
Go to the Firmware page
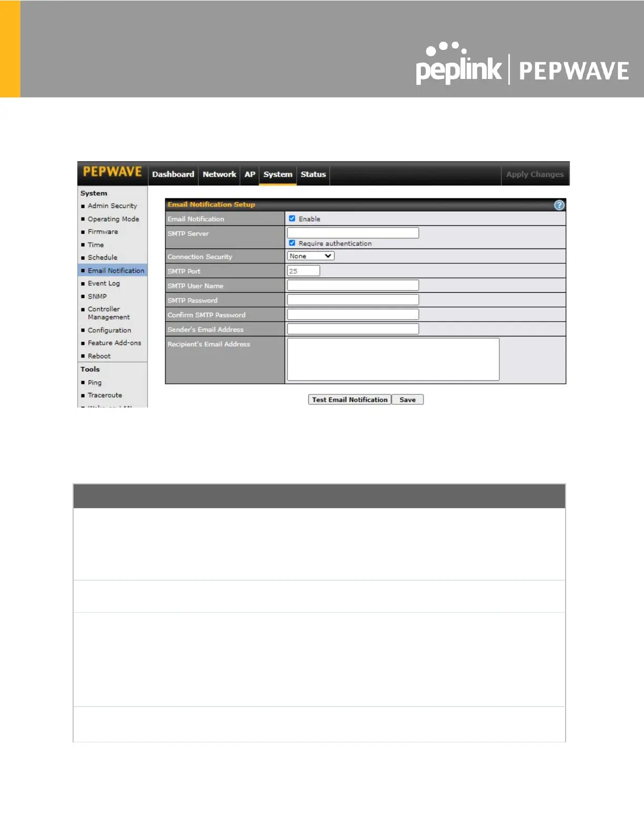point(103,232)
